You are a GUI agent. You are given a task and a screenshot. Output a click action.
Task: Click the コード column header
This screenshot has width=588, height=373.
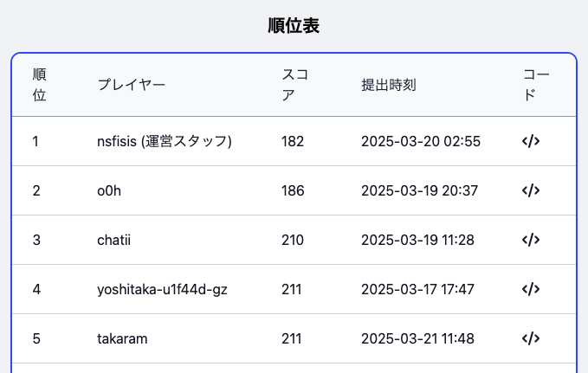[x=536, y=85]
